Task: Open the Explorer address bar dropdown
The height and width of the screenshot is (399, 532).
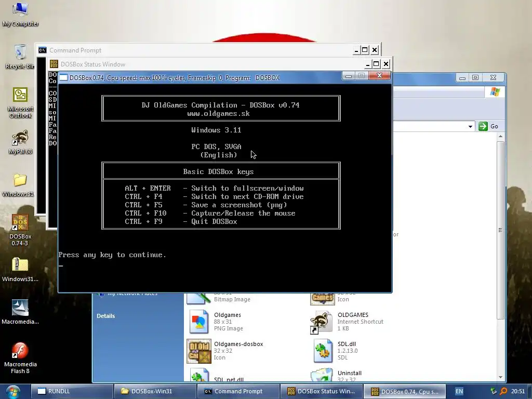Action: (470, 127)
